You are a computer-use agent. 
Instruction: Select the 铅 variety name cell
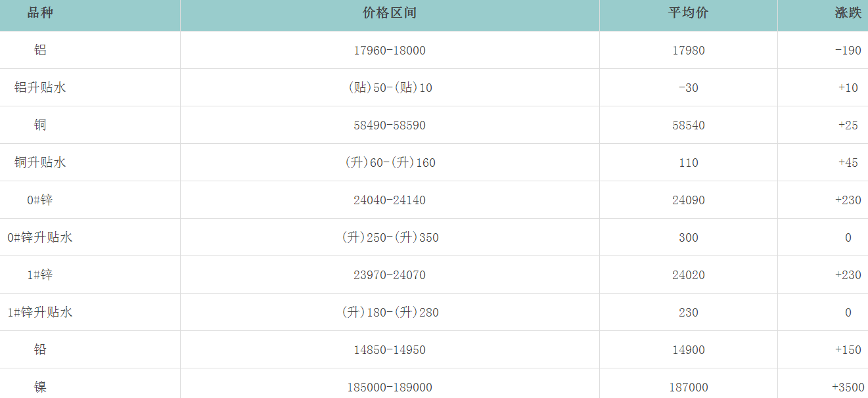(x=40, y=349)
